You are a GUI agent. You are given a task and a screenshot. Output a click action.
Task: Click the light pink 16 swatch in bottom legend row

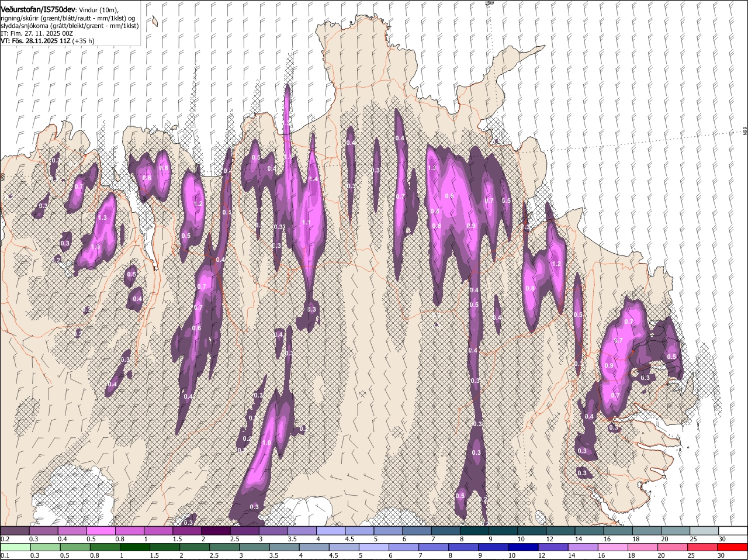click(x=612, y=547)
